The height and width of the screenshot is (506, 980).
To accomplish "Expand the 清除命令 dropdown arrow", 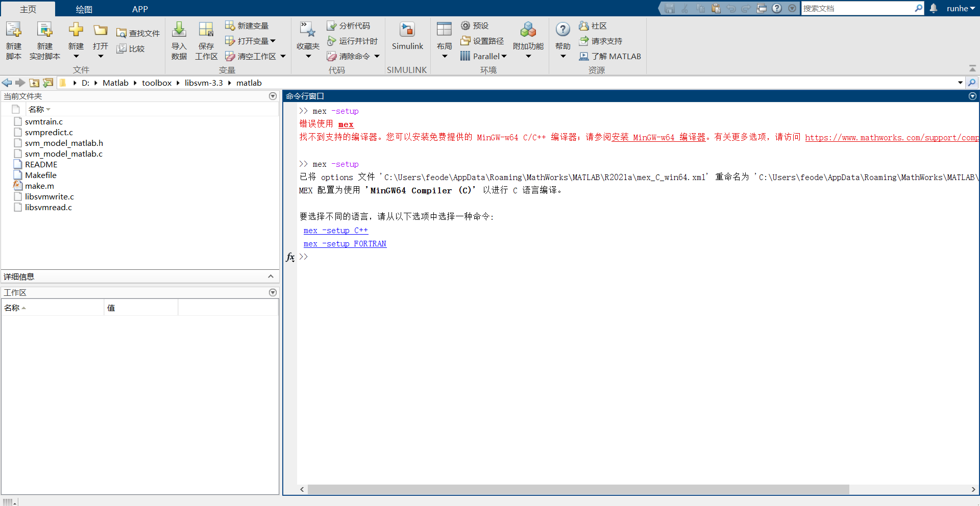I will (x=377, y=56).
